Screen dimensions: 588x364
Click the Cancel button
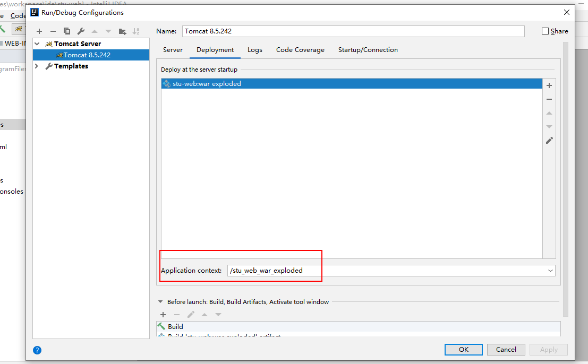tap(506, 349)
